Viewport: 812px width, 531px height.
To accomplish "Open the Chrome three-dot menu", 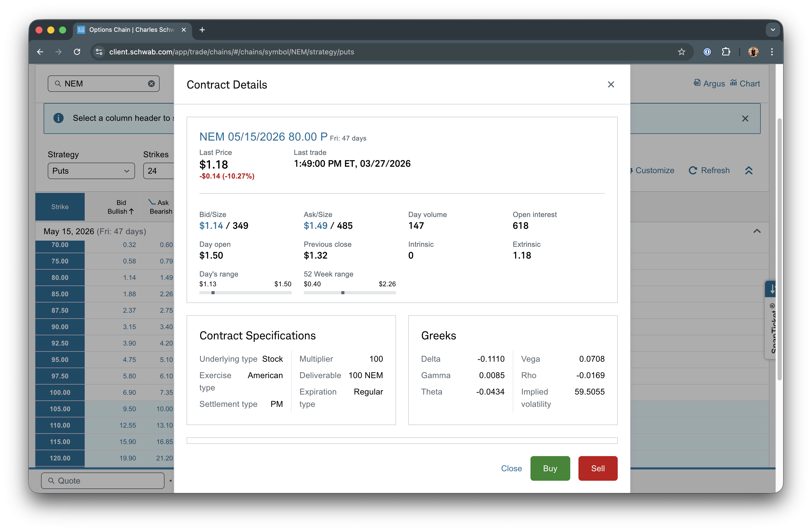I will click(772, 52).
